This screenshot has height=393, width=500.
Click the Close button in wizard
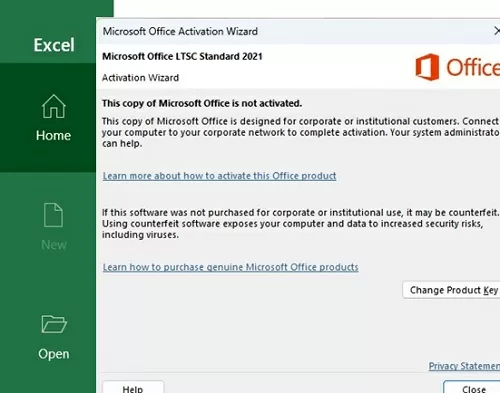(x=472, y=387)
